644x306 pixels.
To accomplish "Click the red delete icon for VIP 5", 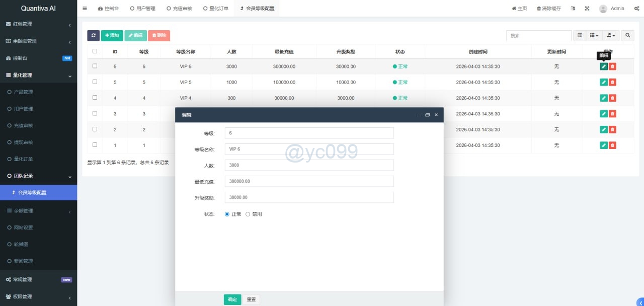I will coord(612,82).
